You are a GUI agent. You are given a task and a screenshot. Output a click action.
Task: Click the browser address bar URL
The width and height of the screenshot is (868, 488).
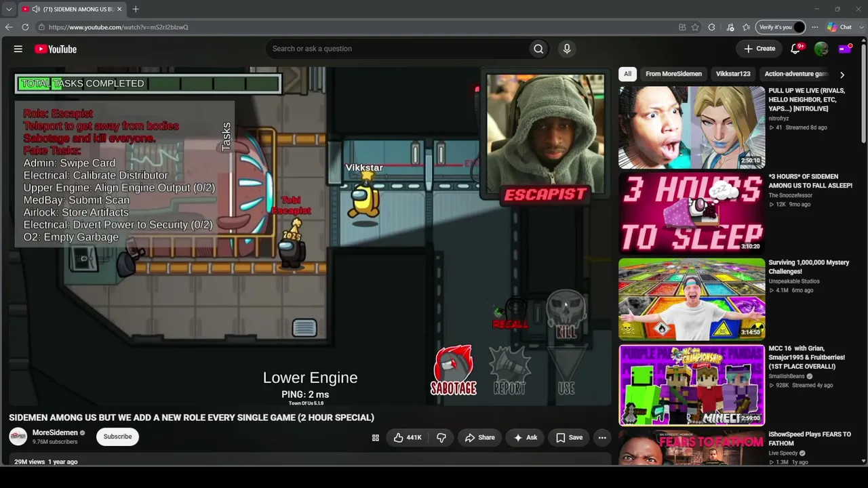119,27
